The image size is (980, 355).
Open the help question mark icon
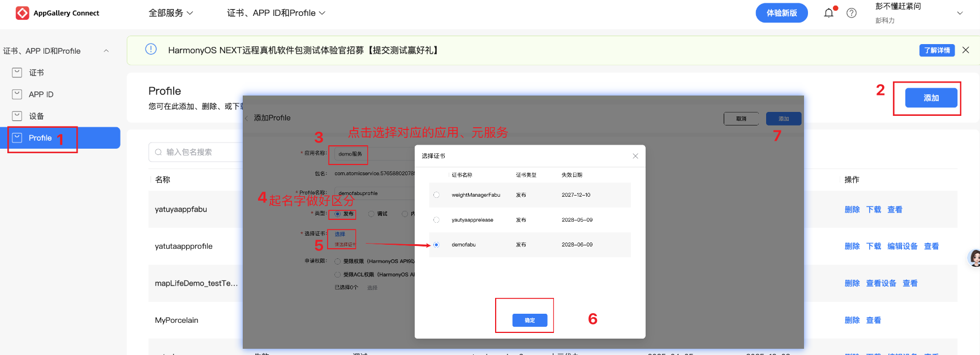coord(852,13)
